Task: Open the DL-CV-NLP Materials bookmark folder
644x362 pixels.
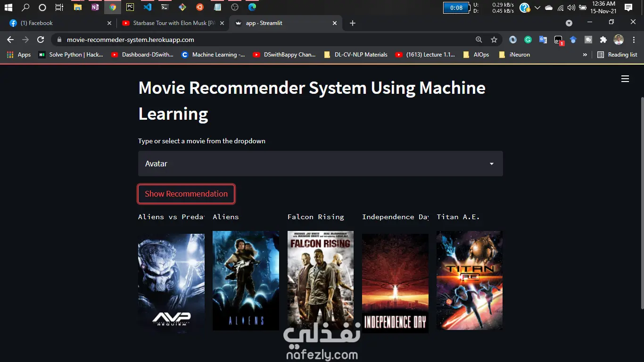Action: [x=355, y=55]
